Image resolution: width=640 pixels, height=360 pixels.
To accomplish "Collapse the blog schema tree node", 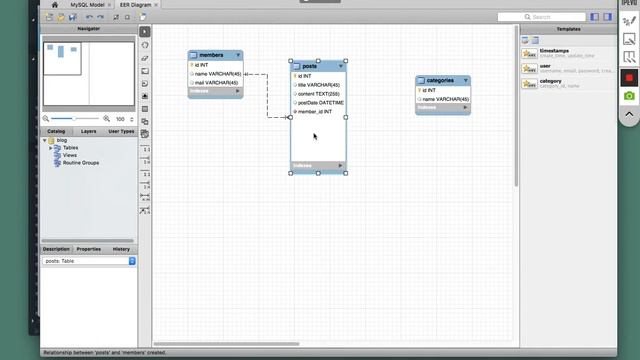I will (45, 140).
